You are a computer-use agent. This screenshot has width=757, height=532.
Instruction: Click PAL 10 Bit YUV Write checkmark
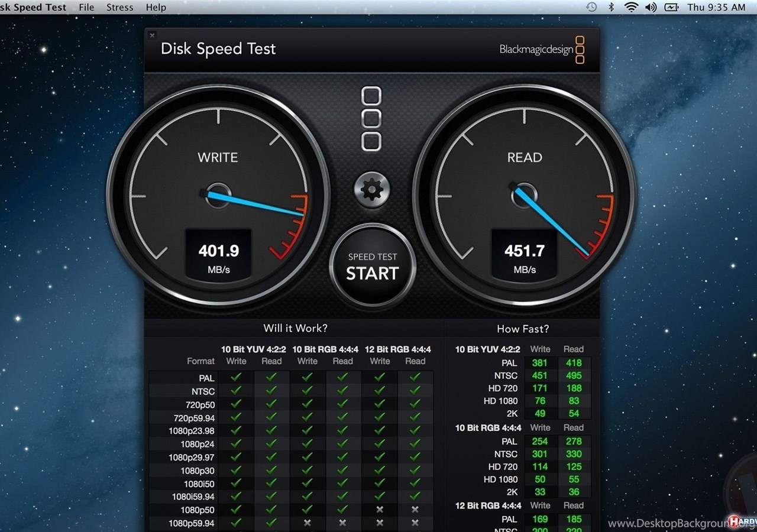[x=236, y=377]
